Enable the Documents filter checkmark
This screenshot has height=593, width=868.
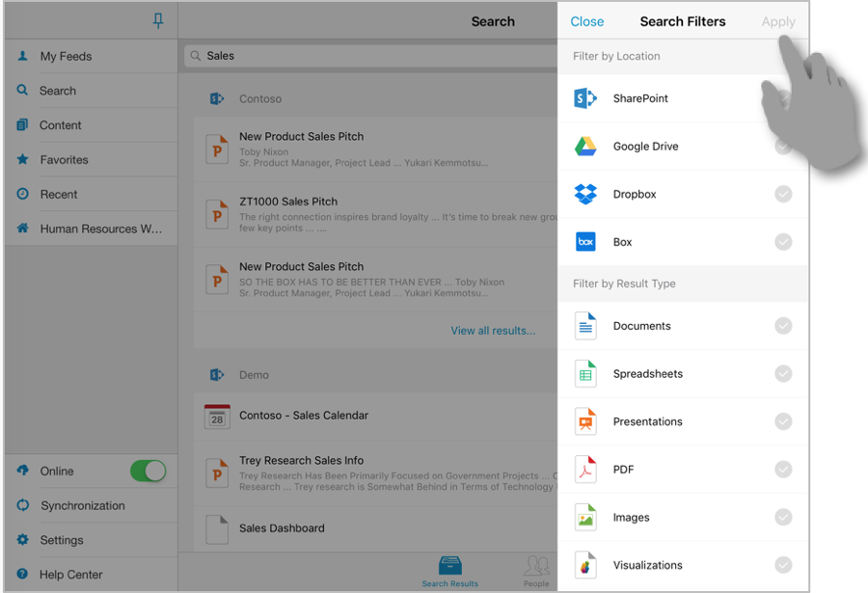(x=783, y=326)
